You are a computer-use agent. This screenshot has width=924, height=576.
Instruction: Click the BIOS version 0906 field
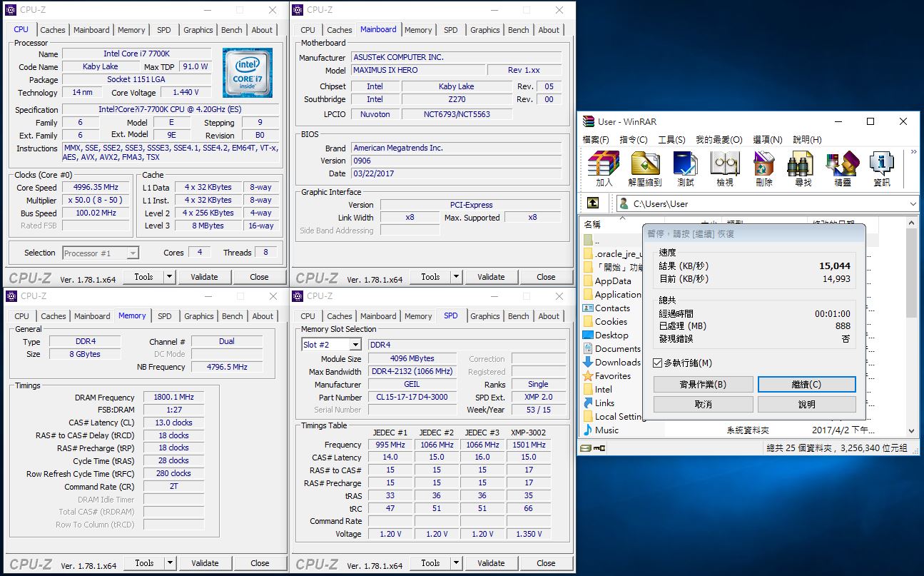coord(457,161)
